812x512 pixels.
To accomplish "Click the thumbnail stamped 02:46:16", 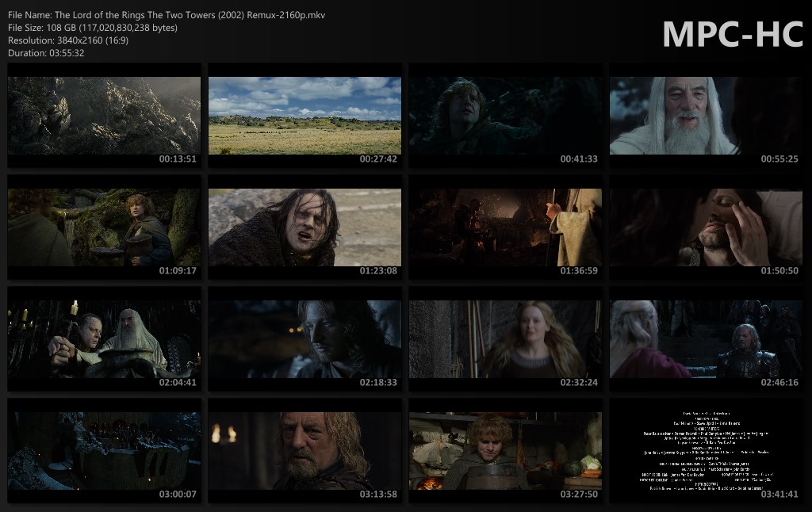I will click(x=706, y=339).
